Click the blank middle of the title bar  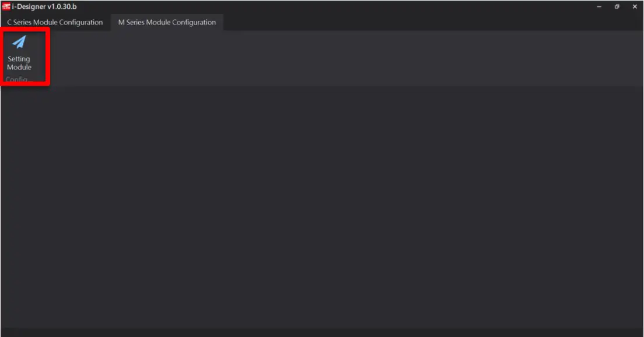coord(321,6)
